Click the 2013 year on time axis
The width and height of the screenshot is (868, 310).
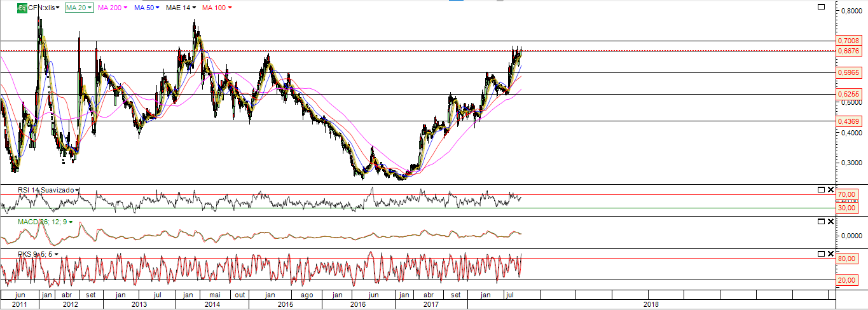139,304
